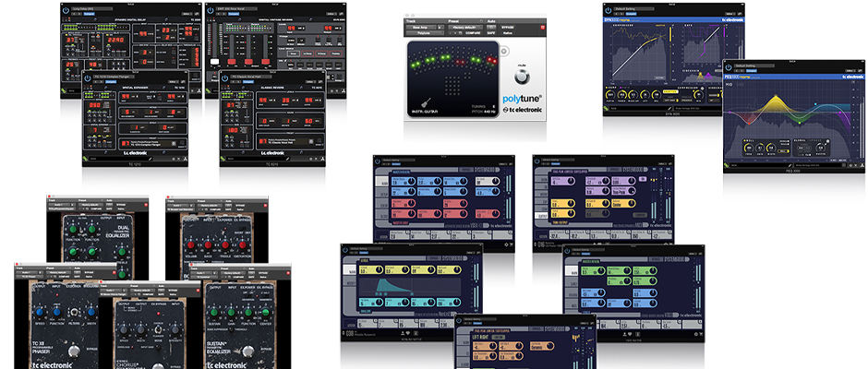Click the gear icon in PEQ 3000 footer
This screenshot has height=369, width=868.
[x=852, y=165]
